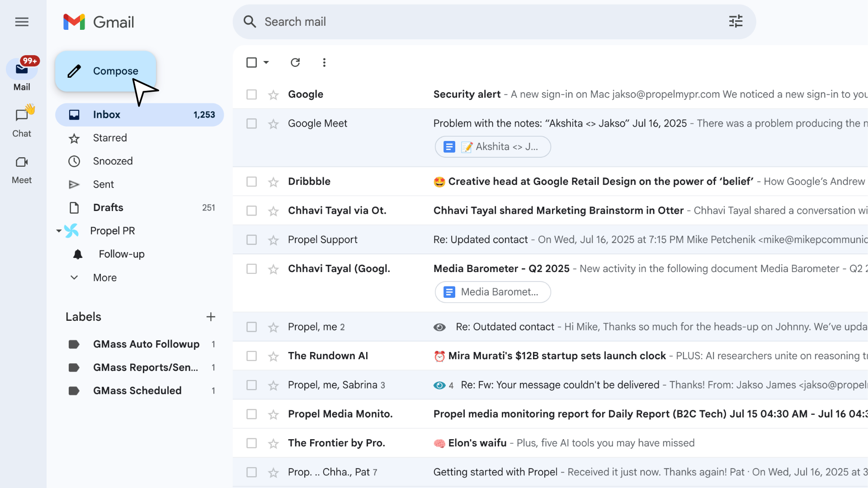Open the Chhavi Tayal shared Marketing Brainstorm email
This screenshot has height=488, width=868.
coord(558,211)
